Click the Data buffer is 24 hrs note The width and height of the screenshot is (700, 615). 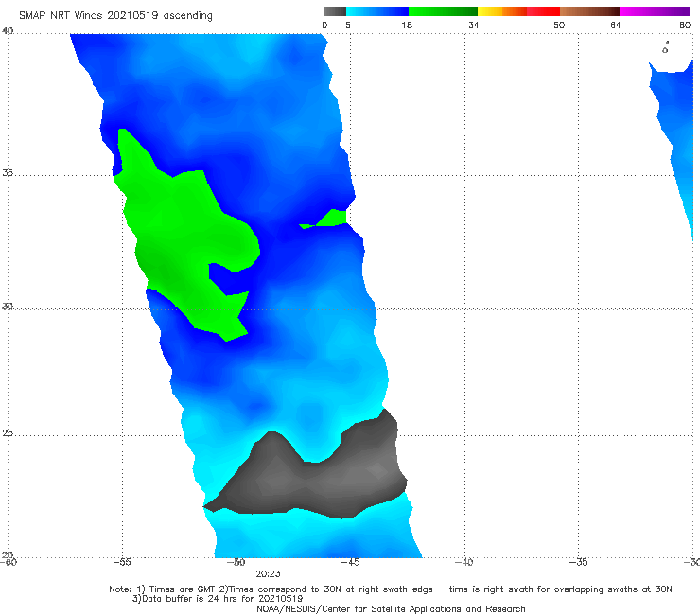[x=218, y=599]
